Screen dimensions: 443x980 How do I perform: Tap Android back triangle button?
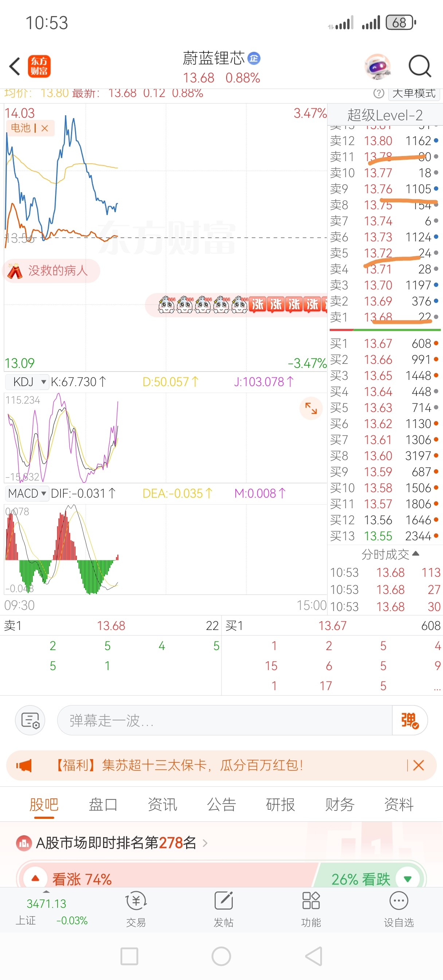click(314, 956)
